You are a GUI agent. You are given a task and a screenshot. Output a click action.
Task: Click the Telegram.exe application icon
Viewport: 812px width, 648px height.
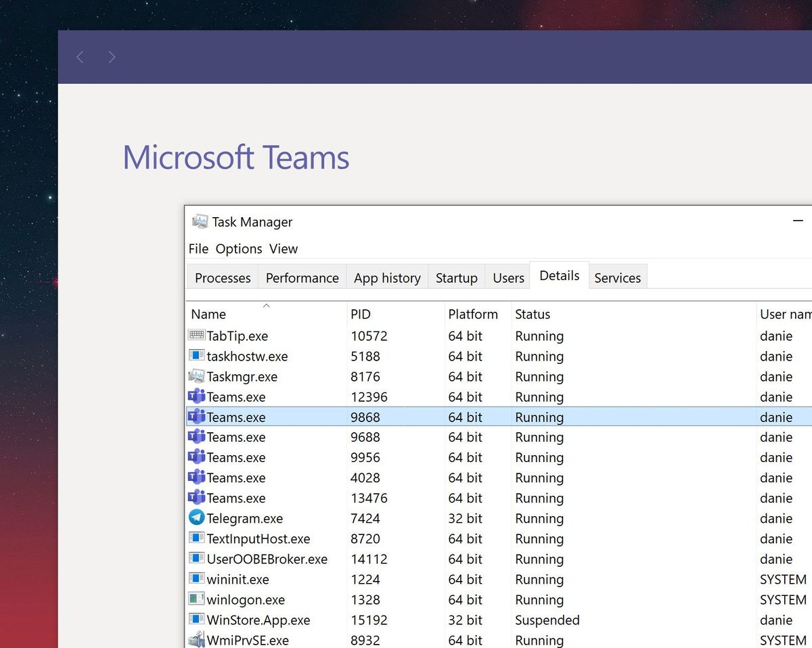(x=196, y=518)
